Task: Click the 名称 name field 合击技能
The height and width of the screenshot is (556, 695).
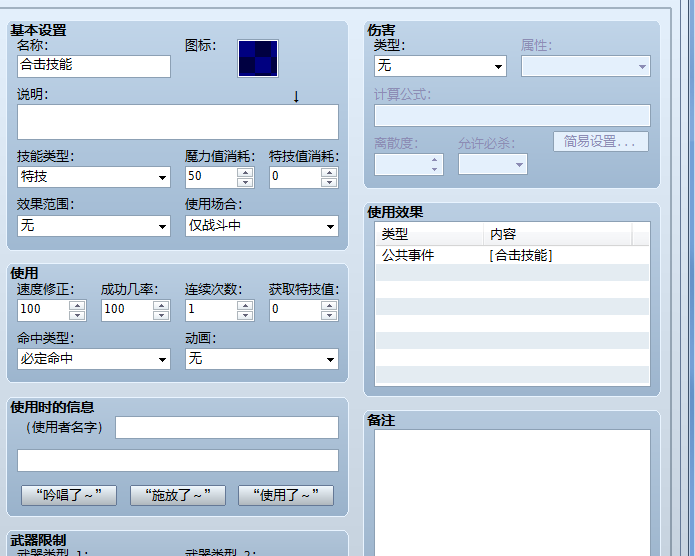Action: tap(94, 66)
